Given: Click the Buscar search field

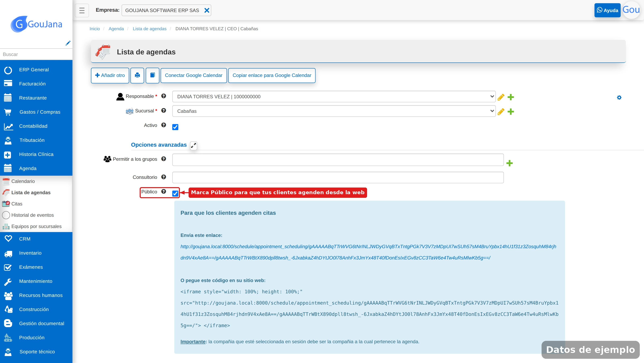Looking at the screenshot, I should (36, 54).
